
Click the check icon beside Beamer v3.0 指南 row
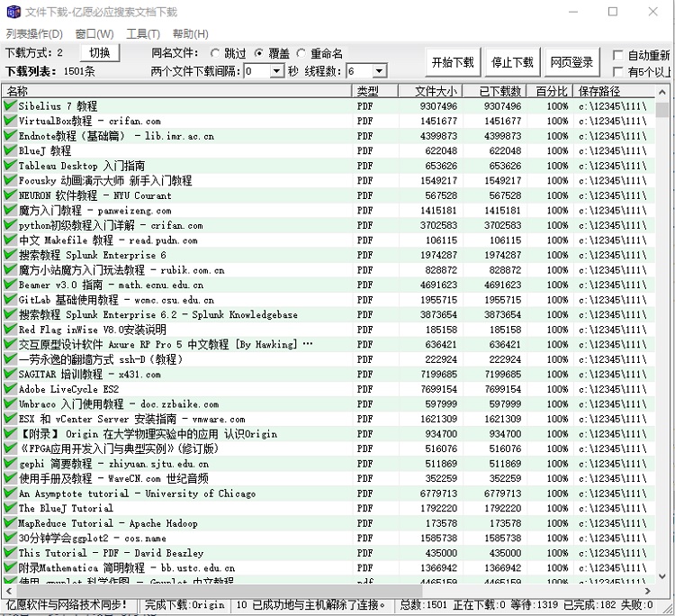point(10,285)
